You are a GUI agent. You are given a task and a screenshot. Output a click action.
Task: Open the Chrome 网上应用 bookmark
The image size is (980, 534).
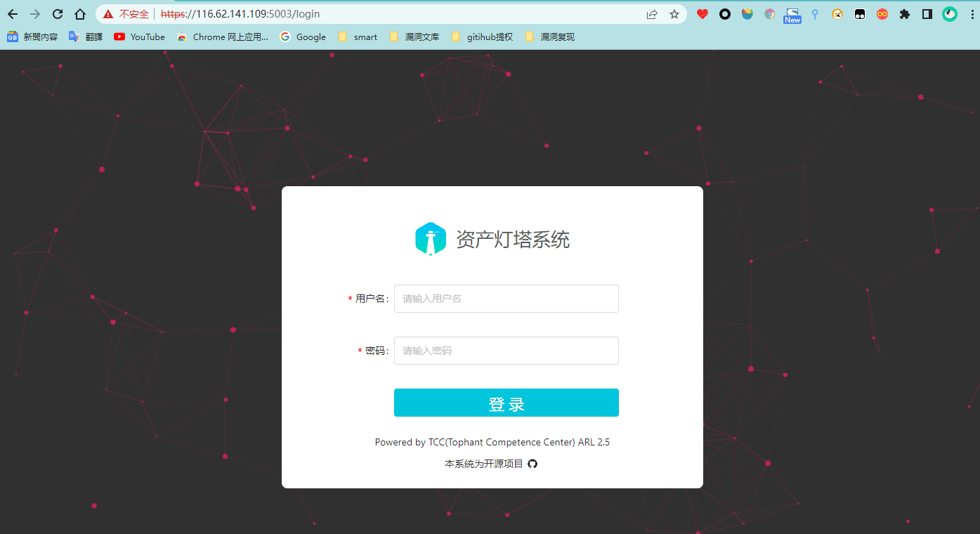pyautogui.click(x=222, y=37)
